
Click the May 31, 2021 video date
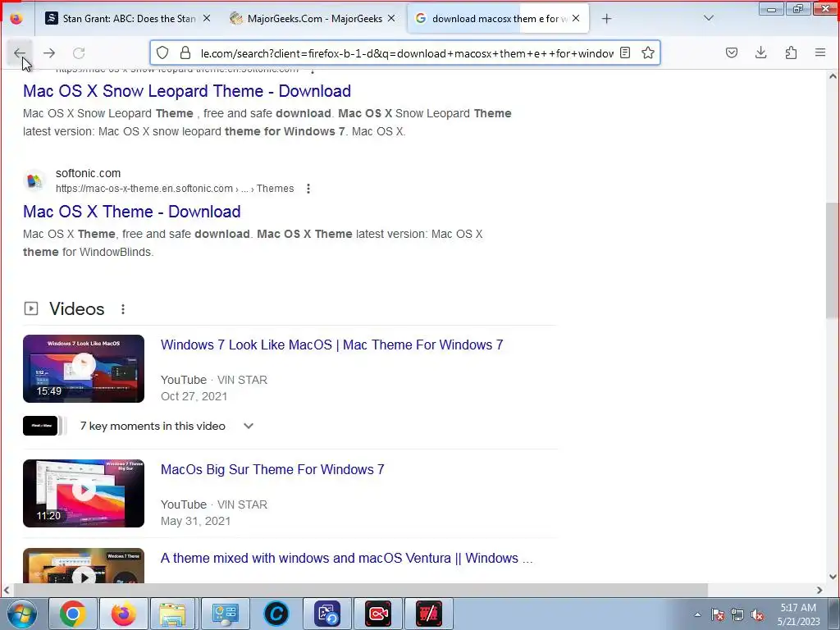point(195,521)
